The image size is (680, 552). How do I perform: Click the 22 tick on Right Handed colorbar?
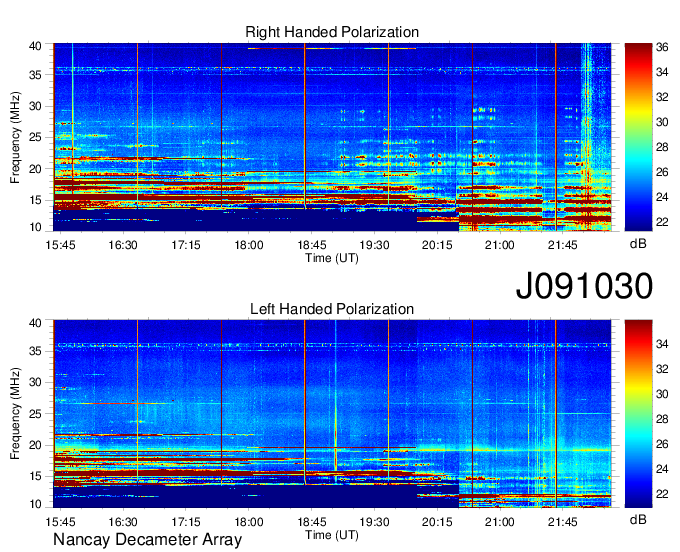tap(662, 222)
